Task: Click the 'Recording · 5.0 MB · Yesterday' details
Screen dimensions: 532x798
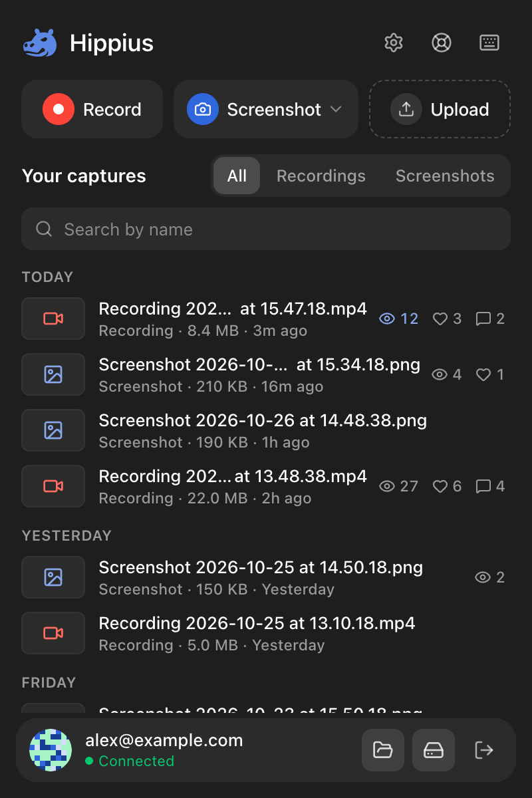Action: [211, 645]
